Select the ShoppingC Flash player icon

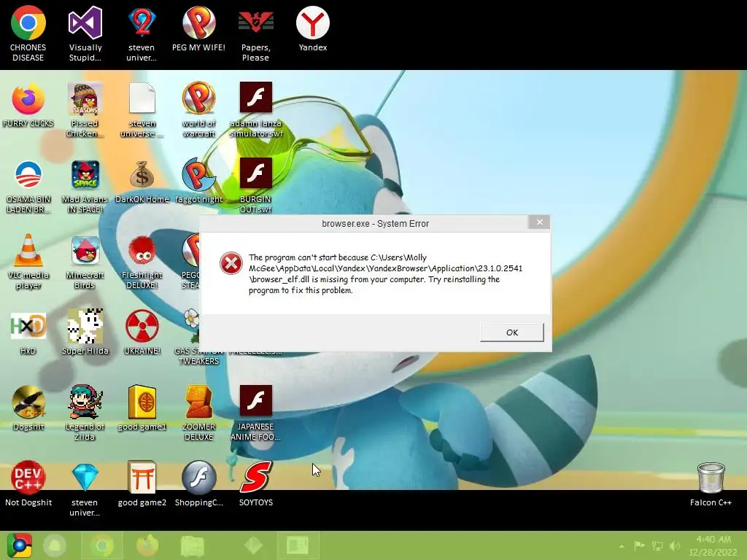pyautogui.click(x=198, y=483)
